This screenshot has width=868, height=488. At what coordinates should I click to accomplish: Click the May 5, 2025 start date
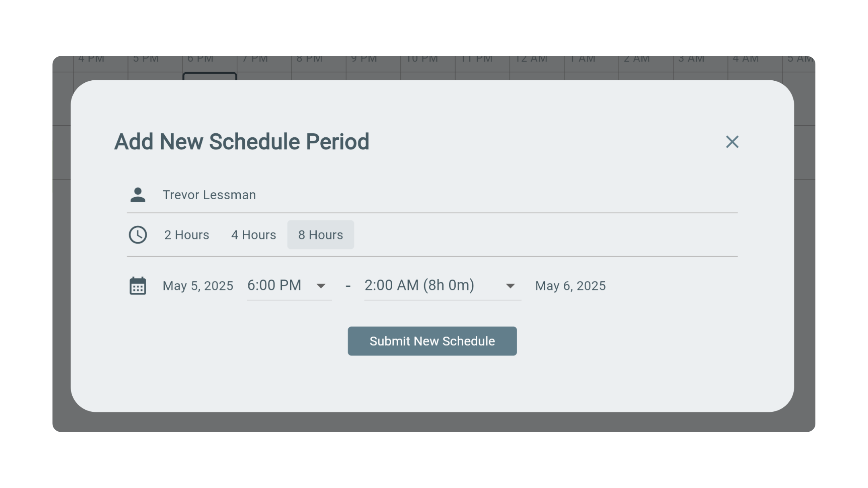(x=198, y=286)
